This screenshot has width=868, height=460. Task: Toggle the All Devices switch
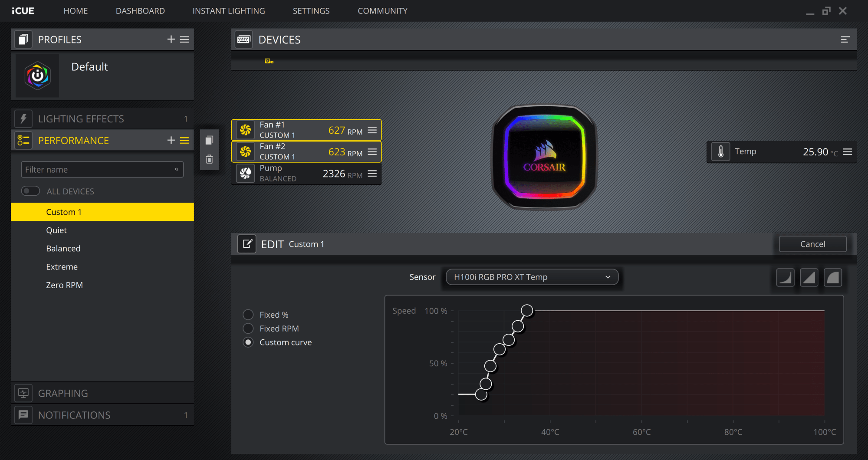(30, 191)
